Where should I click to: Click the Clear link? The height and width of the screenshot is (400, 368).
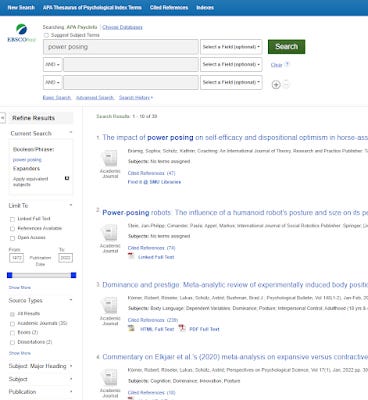click(x=276, y=65)
